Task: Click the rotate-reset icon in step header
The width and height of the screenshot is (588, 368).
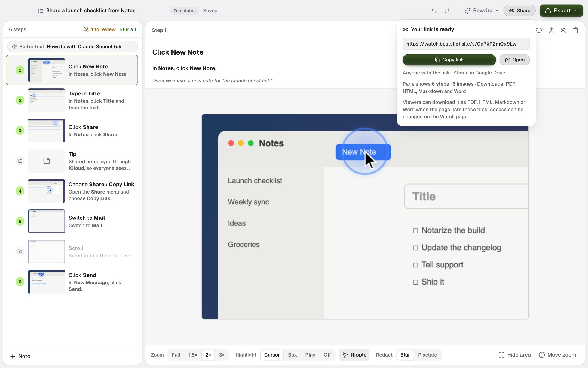Action: [x=539, y=30]
